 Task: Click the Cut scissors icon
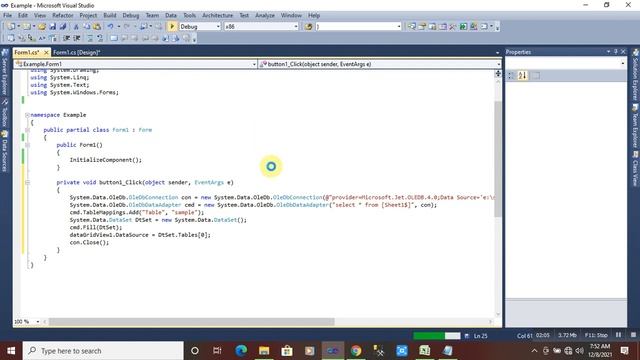[76, 27]
